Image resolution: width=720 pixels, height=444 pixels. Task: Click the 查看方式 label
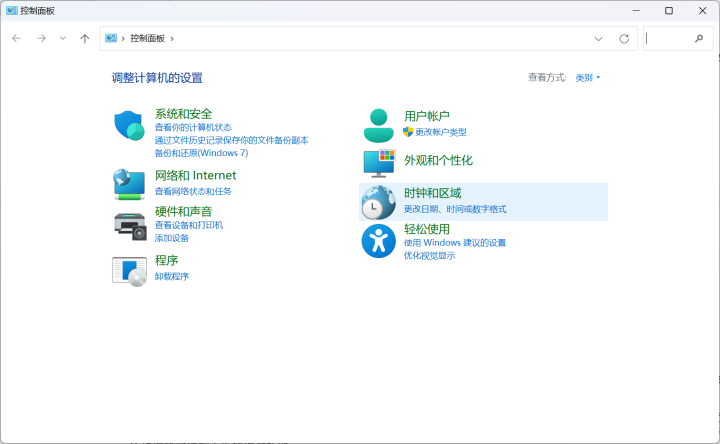[x=547, y=78]
